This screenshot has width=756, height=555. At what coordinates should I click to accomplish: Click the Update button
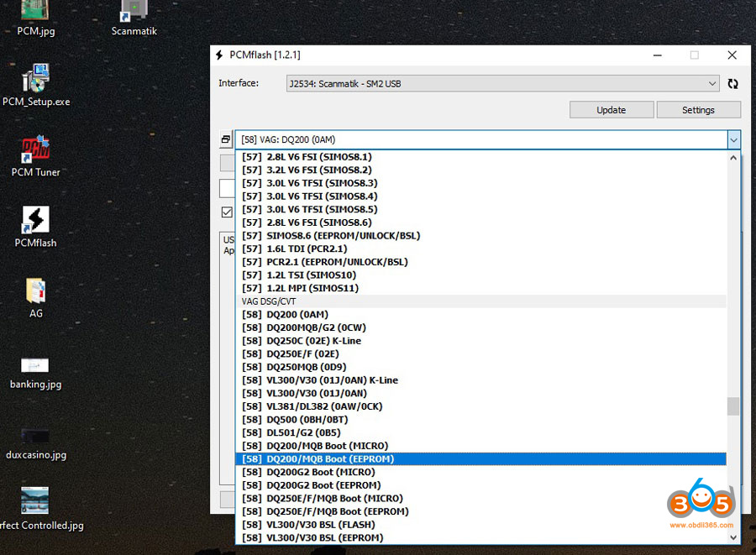[611, 110]
